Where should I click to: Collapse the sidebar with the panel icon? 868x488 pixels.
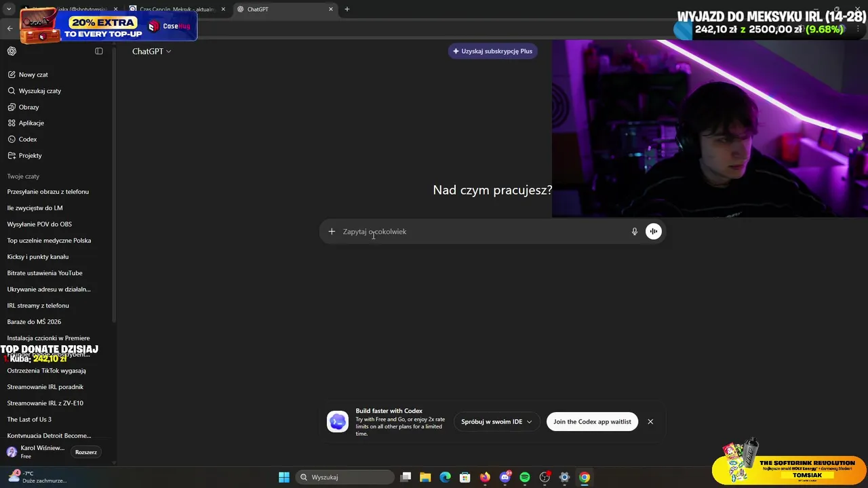coord(99,51)
